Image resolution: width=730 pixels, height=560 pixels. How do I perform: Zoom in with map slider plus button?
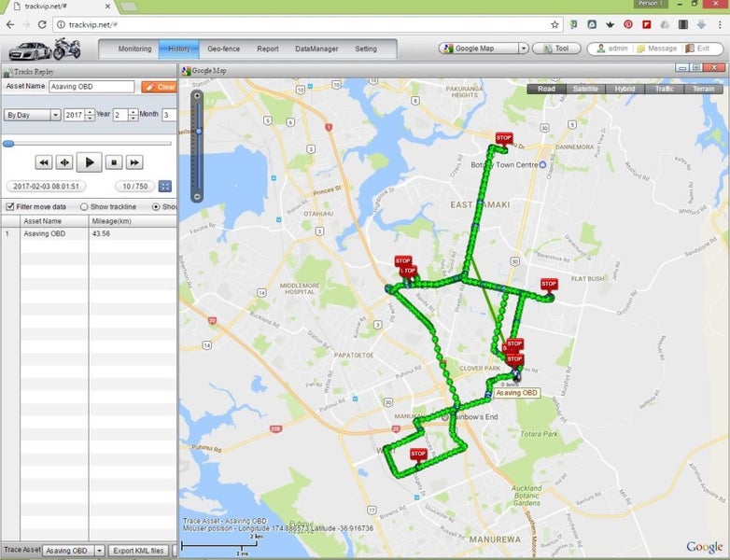click(197, 95)
